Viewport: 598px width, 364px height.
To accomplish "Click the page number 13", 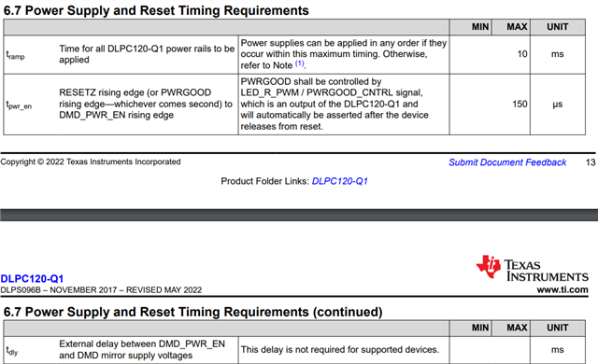I will coord(591,162).
